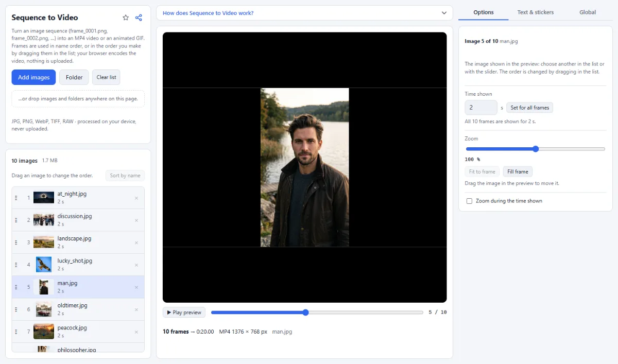
Task: Click the at_night.jpg file name
Action: [72, 194]
